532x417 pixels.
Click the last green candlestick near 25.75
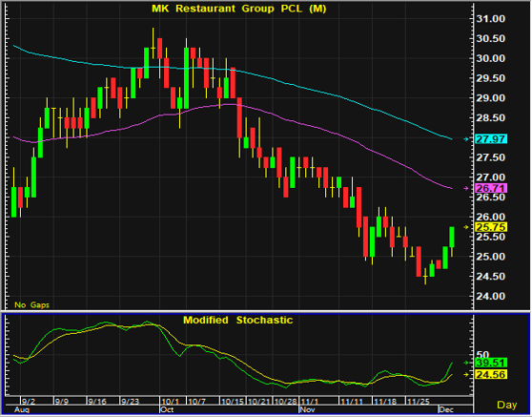tap(452, 237)
